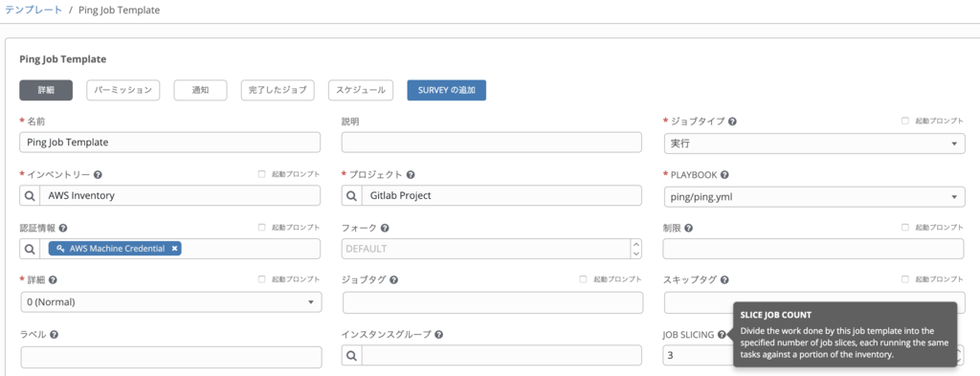
Task: Open help icon next to インスタンスグループ label
Action: (439, 334)
